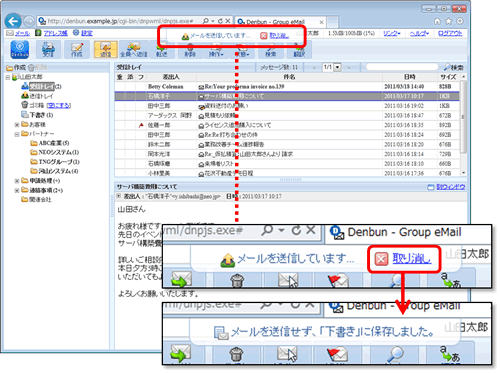The image size is (500, 373).
Task: Open the アドレス帳 address book menu
Action: [x=52, y=33]
